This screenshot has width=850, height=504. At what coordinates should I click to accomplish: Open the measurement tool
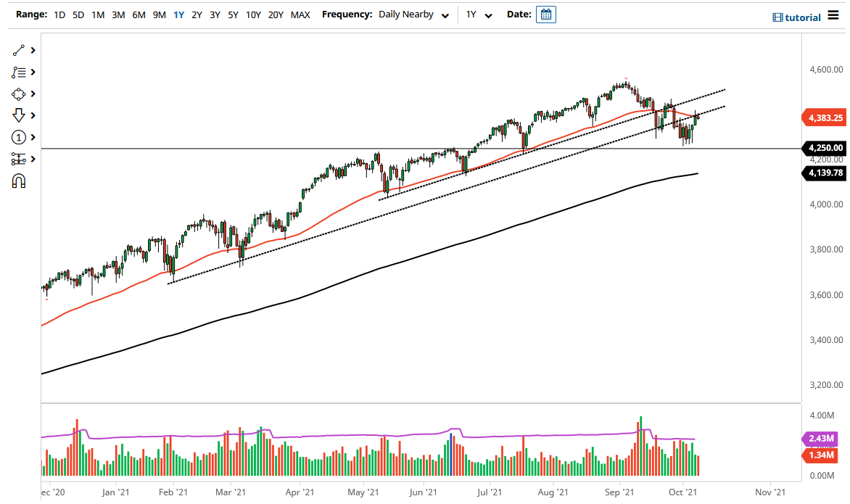[x=19, y=159]
